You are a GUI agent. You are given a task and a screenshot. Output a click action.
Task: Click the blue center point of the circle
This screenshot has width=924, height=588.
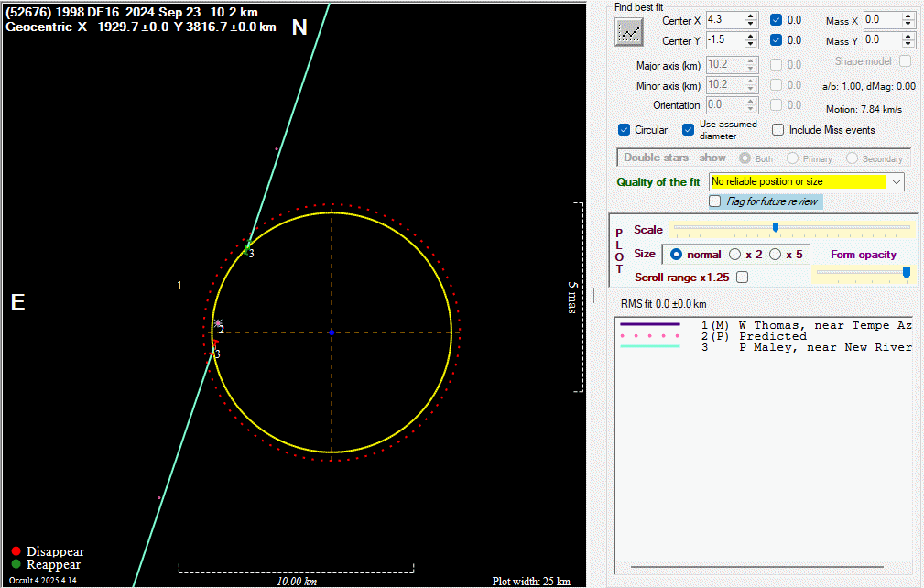click(332, 332)
